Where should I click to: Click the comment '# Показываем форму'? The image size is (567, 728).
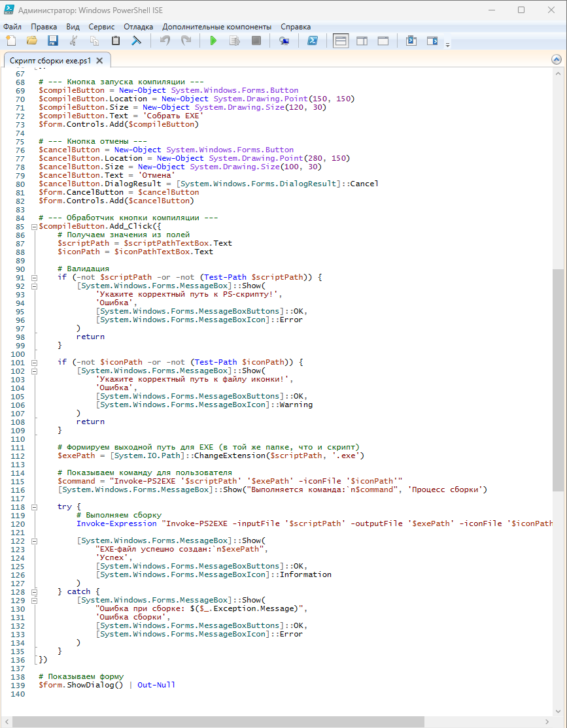click(x=81, y=676)
